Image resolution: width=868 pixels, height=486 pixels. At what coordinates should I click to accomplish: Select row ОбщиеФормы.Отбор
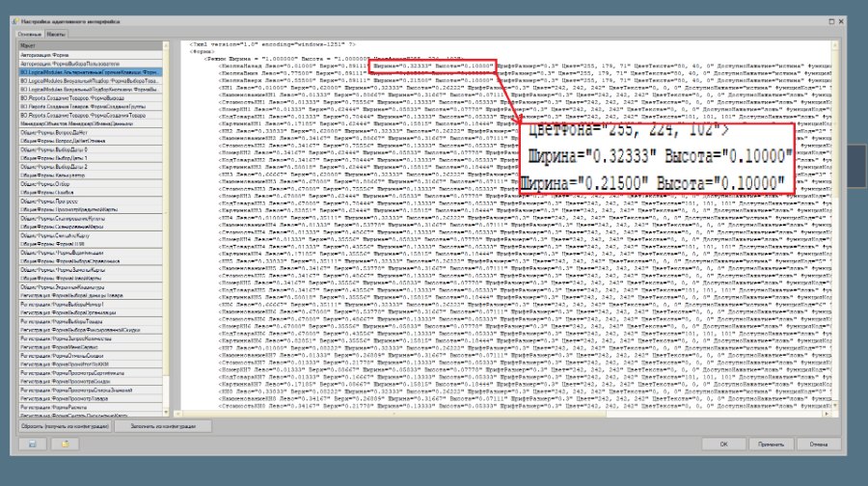pos(91,184)
